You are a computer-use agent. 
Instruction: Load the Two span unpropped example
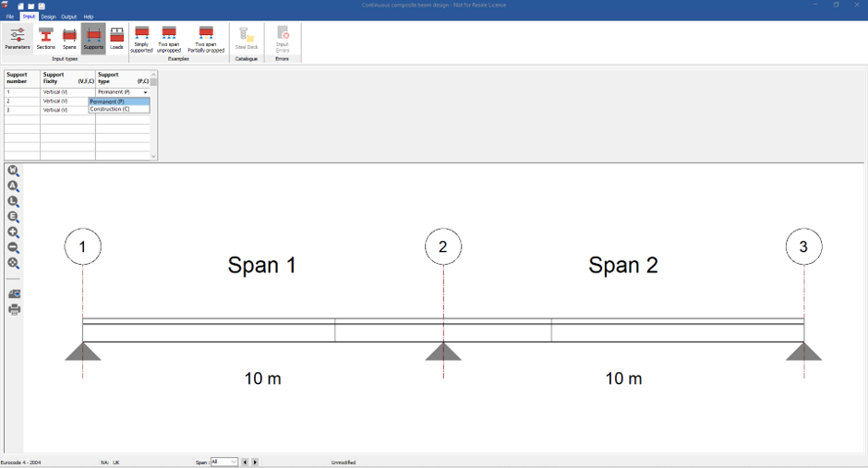pyautogui.click(x=169, y=40)
